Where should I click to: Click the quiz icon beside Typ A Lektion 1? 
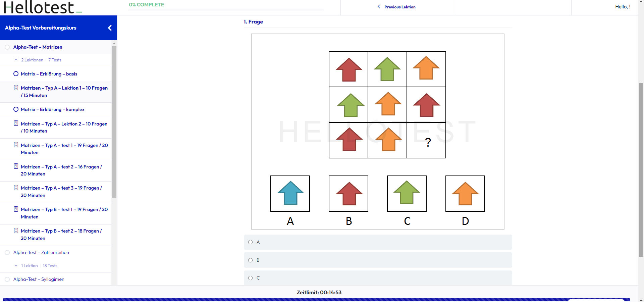pos(16,88)
